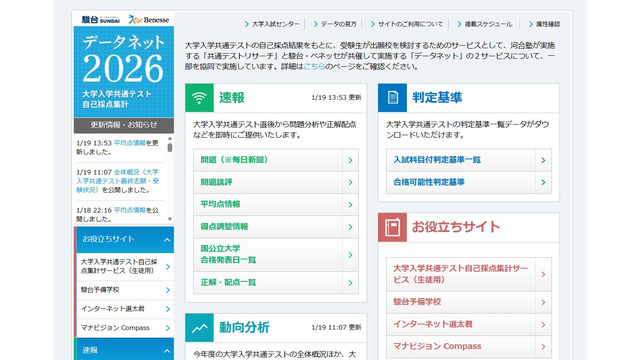Open sidebar インターネット選太君 item
Image resolution: width=640 pixels, height=360 pixels.
coord(125,309)
